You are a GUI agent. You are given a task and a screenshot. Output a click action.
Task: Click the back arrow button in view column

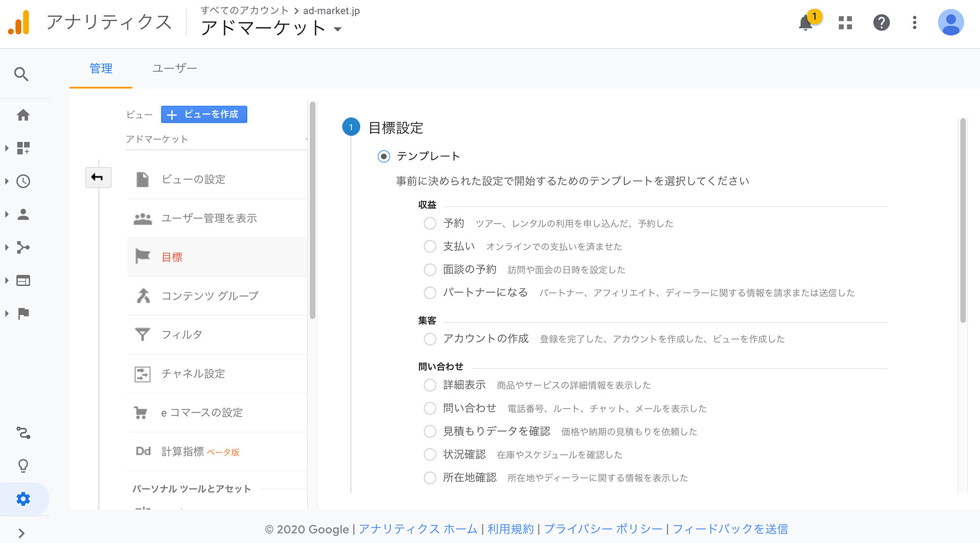98,178
